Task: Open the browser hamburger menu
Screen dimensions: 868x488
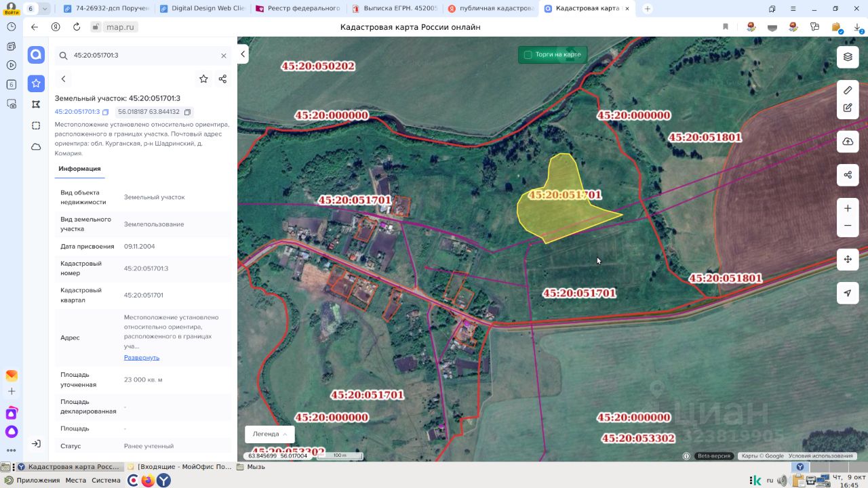Action: click(793, 9)
